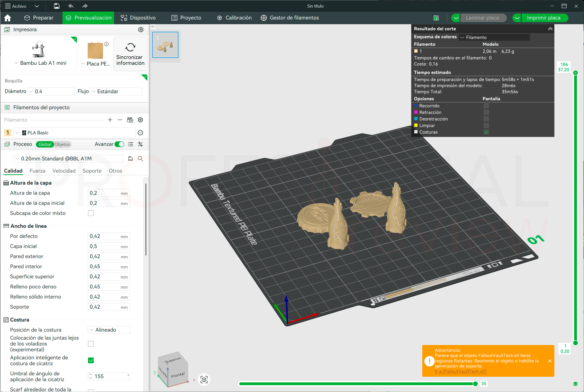
Task: Show plate info icon on Placa PE
Action: point(107,44)
